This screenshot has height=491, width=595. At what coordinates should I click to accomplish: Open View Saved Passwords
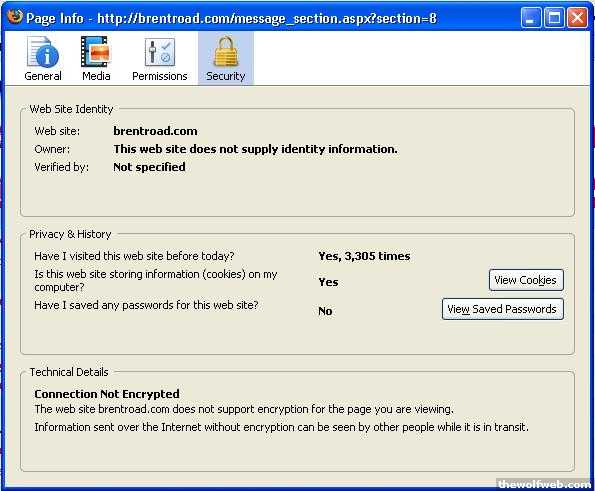(x=502, y=309)
